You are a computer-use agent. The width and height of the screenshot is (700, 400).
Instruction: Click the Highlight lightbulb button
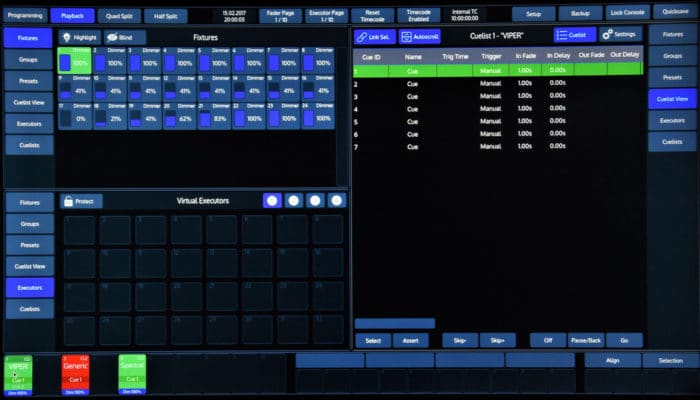pos(80,37)
